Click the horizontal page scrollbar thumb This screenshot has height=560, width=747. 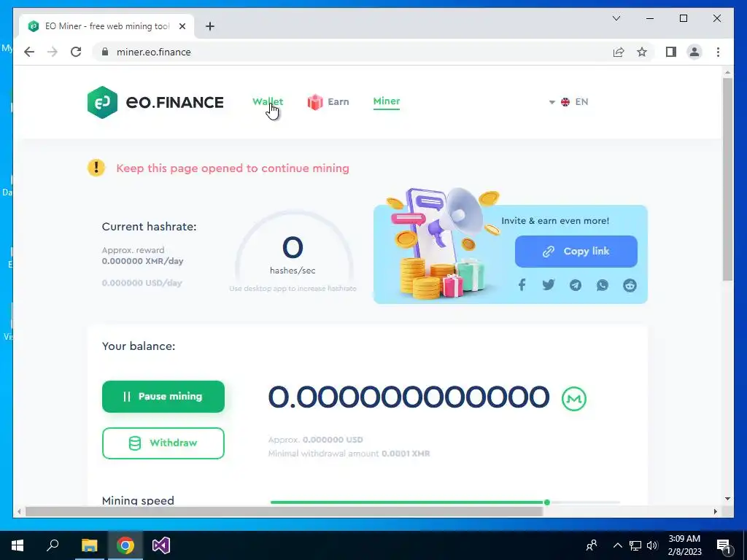(x=284, y=511)
